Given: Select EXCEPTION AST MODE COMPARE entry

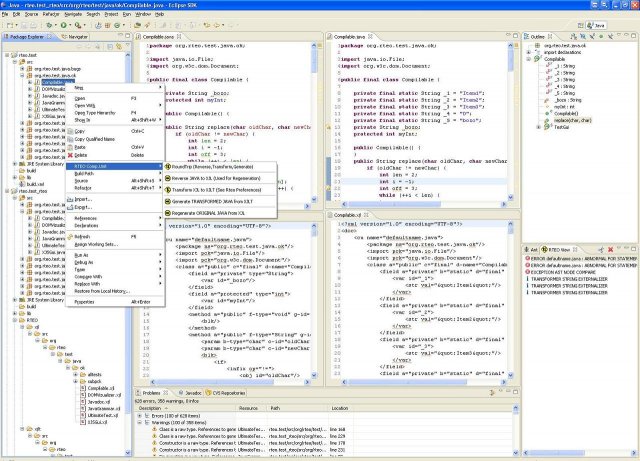Looking at the screenshot, I should coord(563,272).
